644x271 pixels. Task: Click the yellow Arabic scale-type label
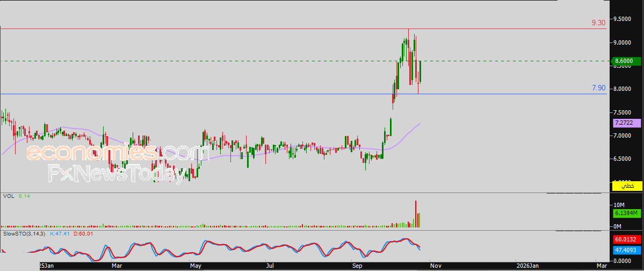627,186
